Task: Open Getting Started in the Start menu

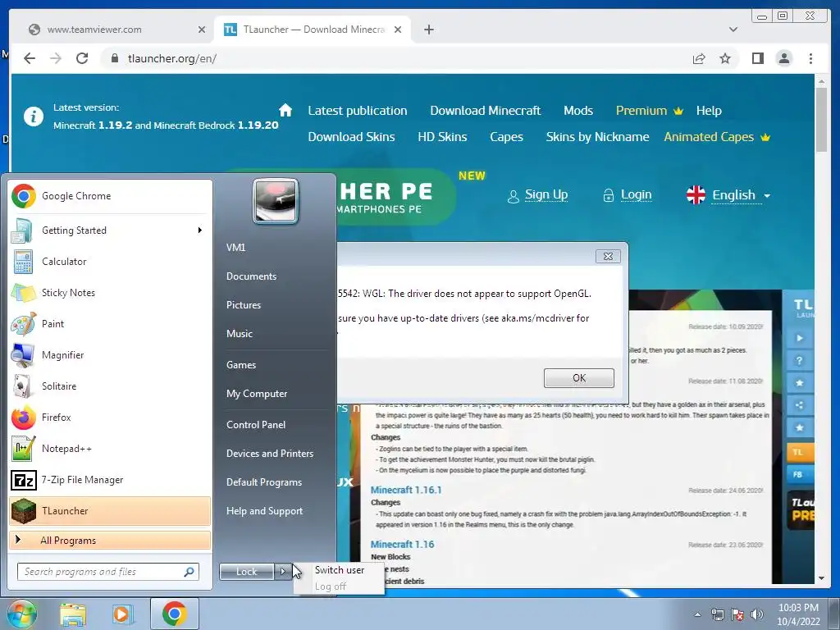Action: point(110,231)
